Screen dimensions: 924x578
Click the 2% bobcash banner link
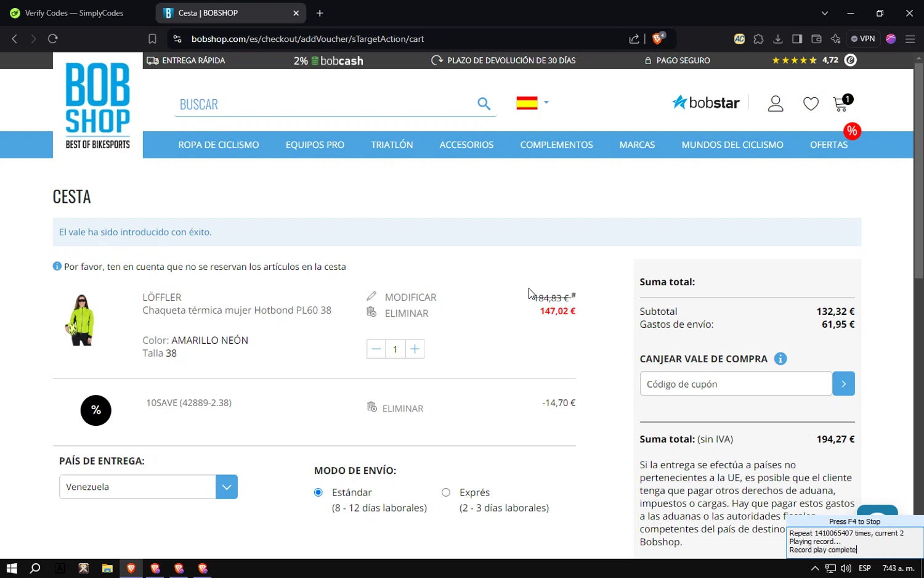click(x=328, y=60)
